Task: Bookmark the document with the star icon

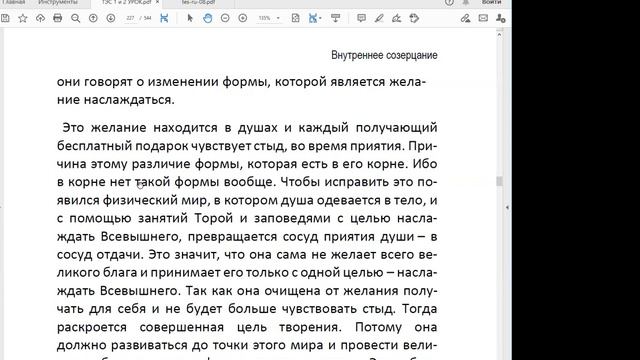Action: [x=23, y=18]
